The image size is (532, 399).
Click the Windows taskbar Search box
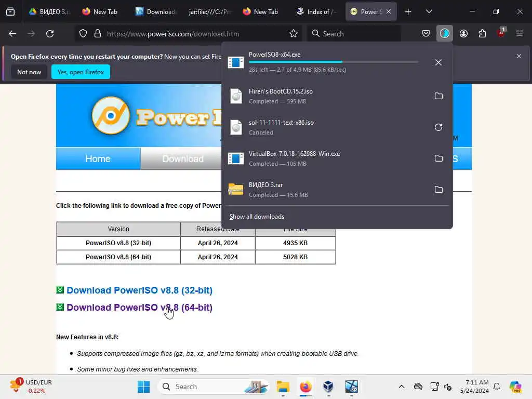213,387
